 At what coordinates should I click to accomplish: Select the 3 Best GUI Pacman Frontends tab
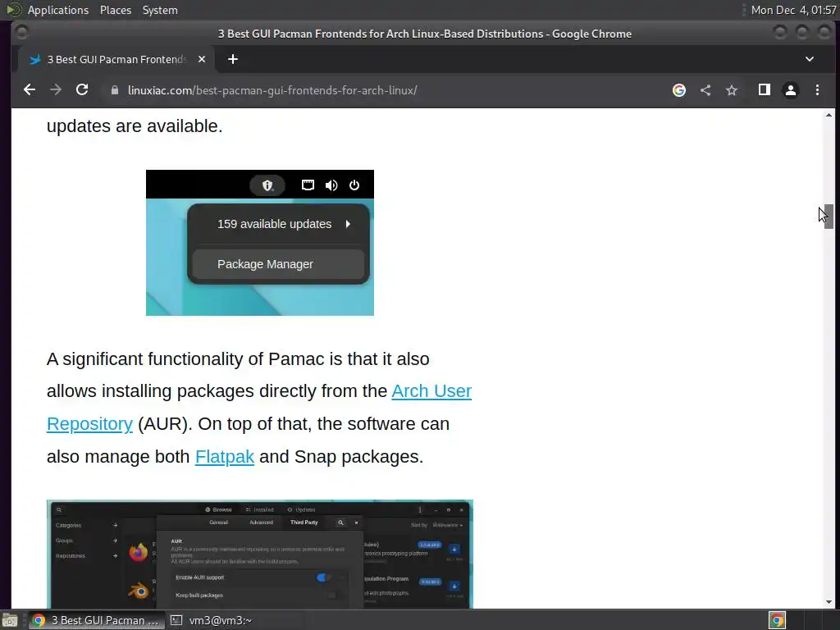click(116, 59)
